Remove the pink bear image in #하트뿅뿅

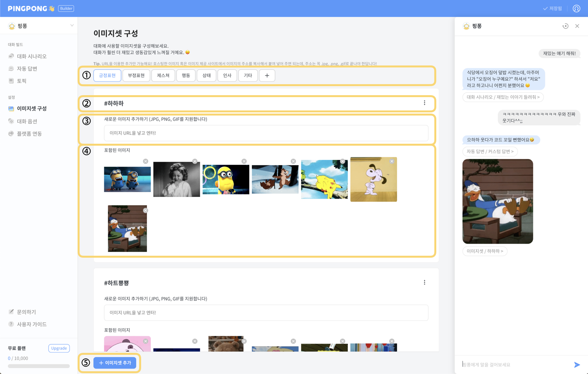145,341
